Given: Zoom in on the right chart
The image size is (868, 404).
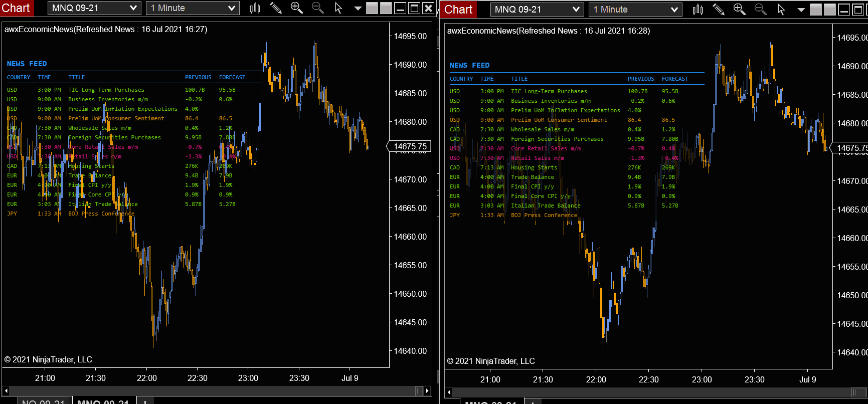Looking at the screenshot, I should click(740, 10).
